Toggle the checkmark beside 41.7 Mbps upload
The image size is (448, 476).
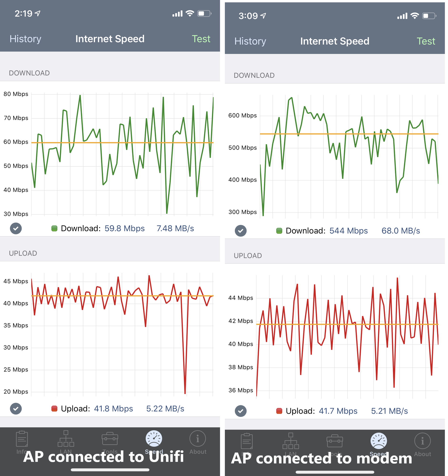pos(241,411)
